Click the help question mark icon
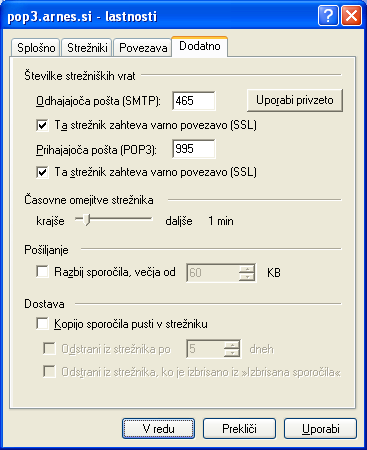Screen dimensions: 367x450 [328, 16]
